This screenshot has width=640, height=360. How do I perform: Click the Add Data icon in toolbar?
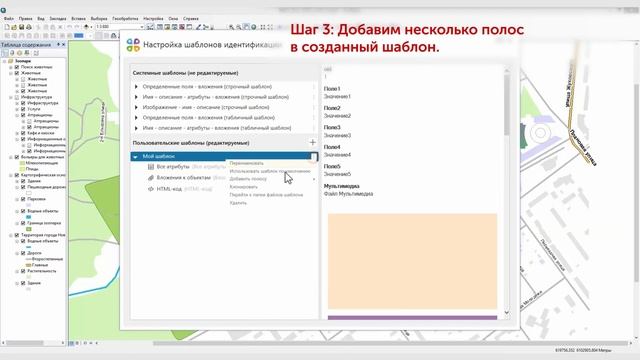(x=86, y=27)
